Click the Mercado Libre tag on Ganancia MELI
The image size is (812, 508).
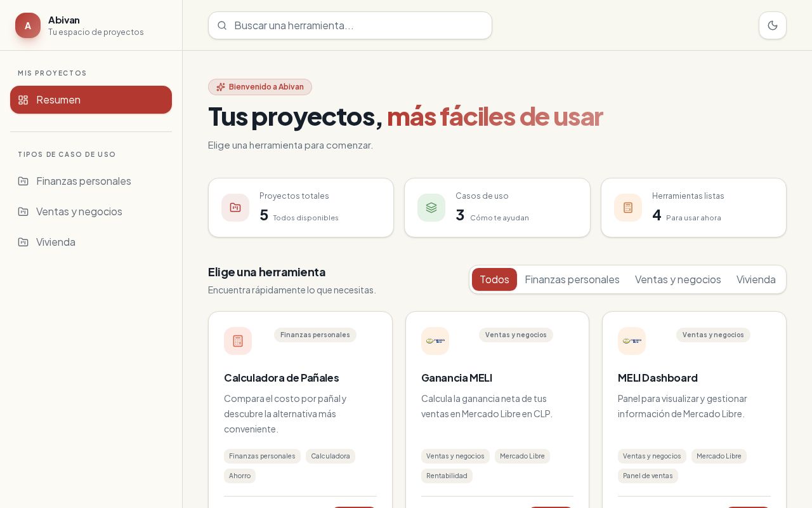coord(522,456)
